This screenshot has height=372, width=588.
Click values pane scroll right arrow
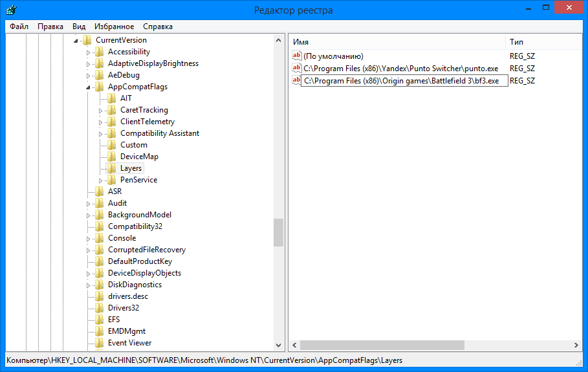576,345
